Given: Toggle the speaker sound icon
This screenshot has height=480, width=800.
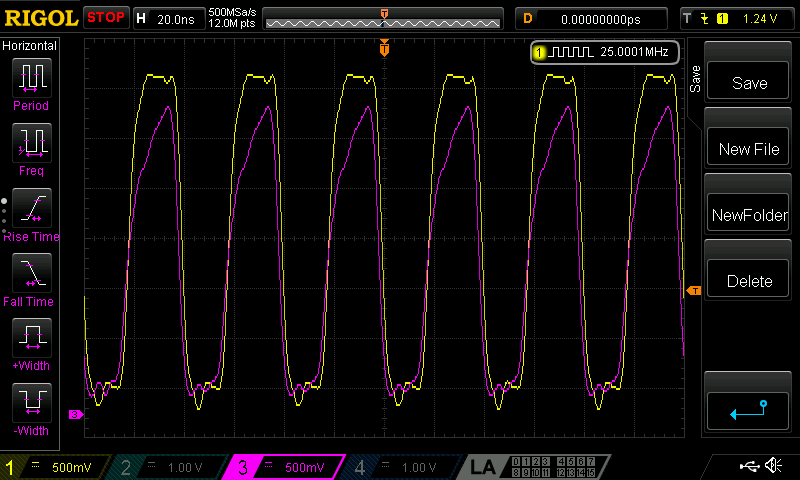Looking at the screenshot, I should tap(773, 465).
